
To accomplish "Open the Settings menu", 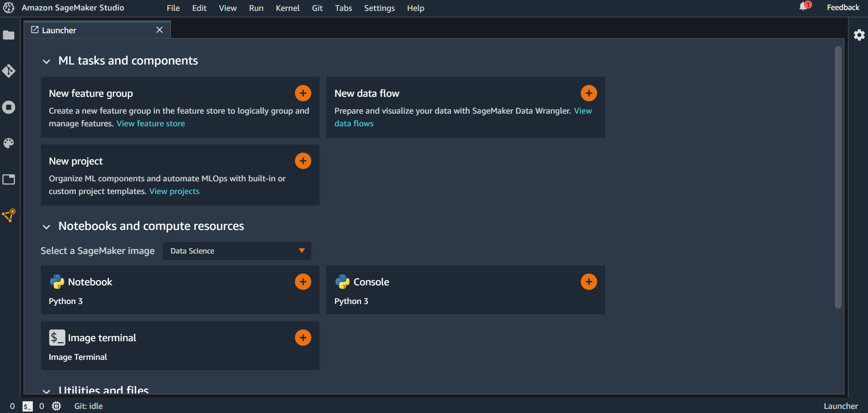I will click(379, 8).
